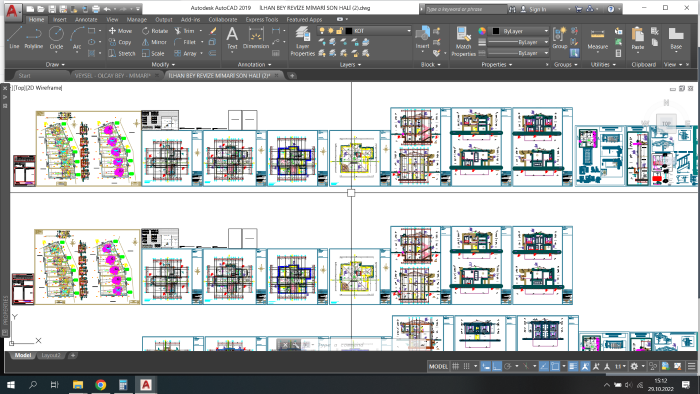The image size is (700, 394).
Task: Expand the Draw panel options
Action: pyautogui.click(x=55, y=64)
